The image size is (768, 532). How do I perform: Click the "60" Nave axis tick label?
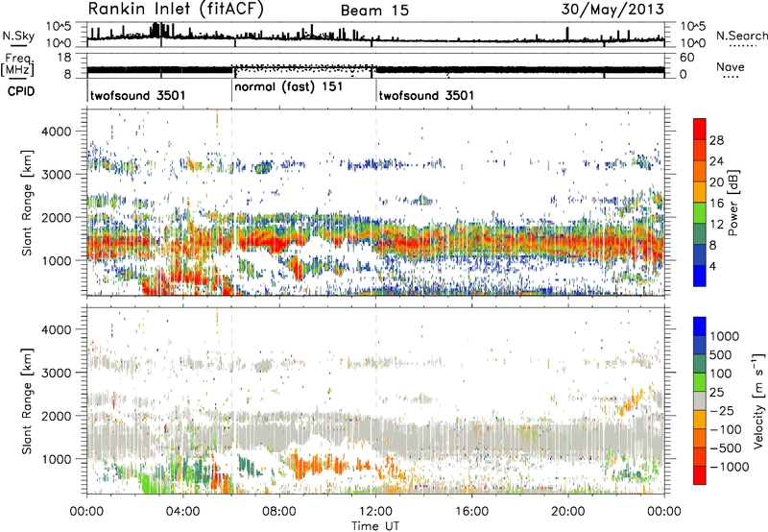pos(686,58)
